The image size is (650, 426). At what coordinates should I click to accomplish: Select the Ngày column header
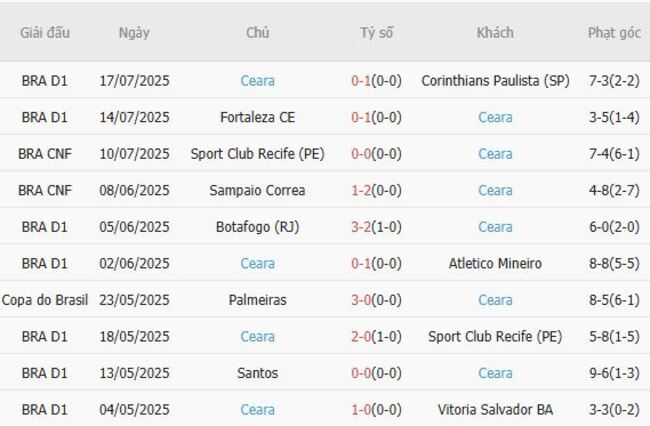(x=134, y=33)
